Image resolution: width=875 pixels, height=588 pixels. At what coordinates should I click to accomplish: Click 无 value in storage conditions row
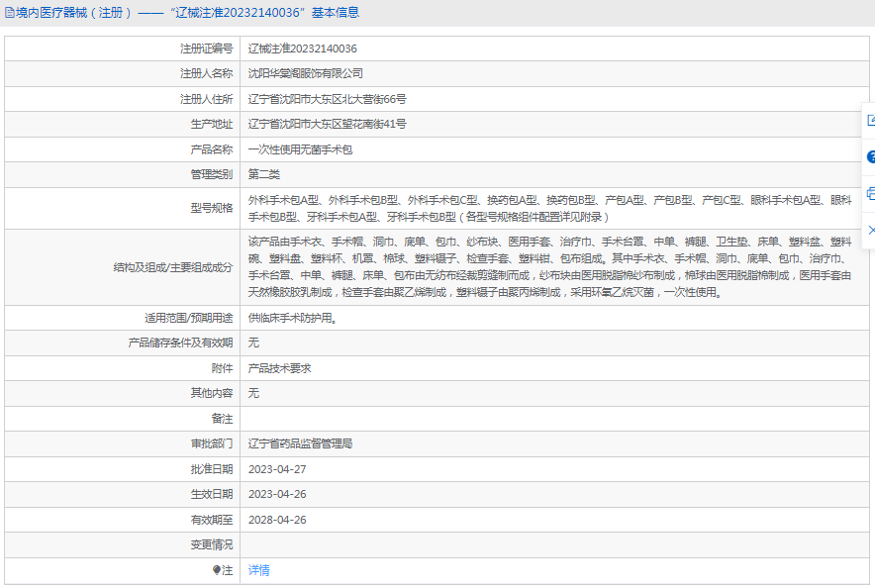click(254, 343)
